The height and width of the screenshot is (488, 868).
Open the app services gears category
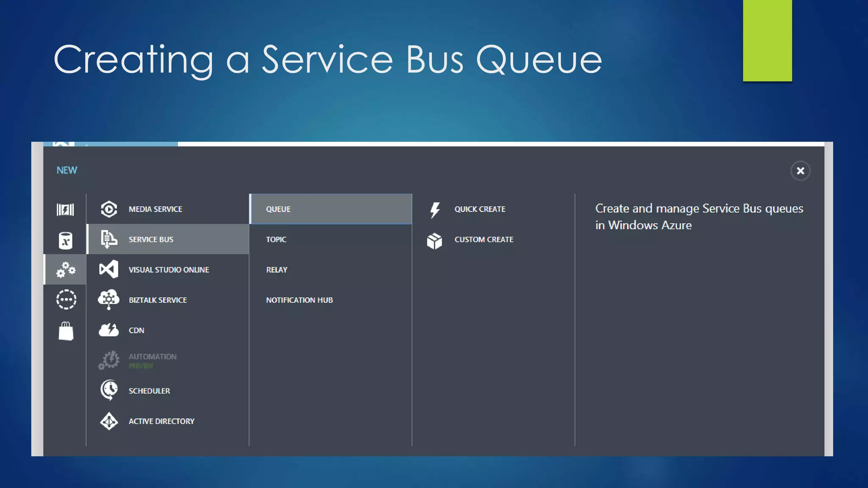click(66, 269)
